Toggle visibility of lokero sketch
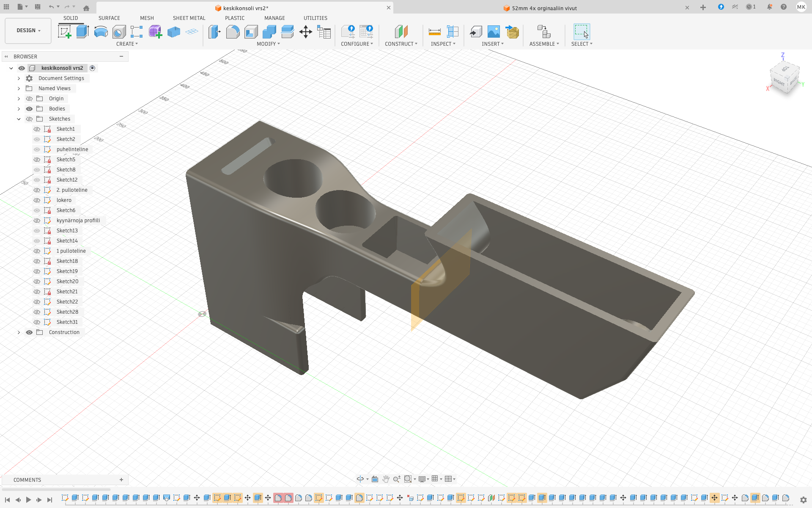 37,200
